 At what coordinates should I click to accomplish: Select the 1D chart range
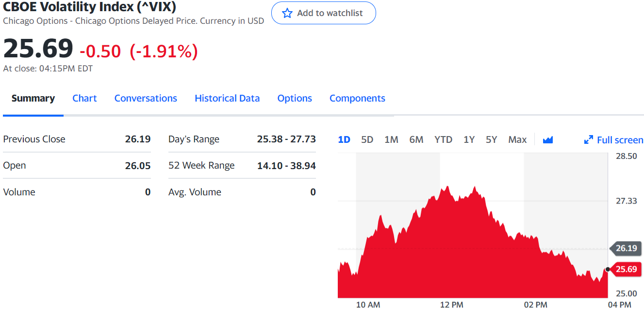coord(344,140)
